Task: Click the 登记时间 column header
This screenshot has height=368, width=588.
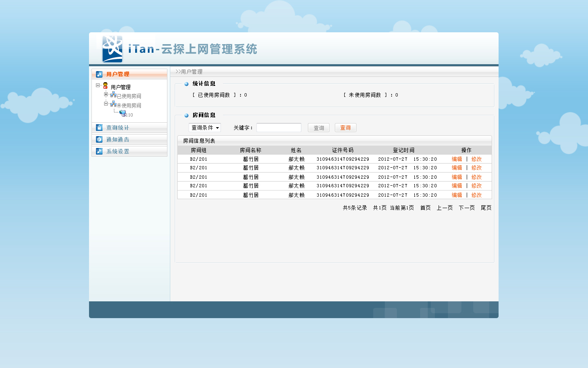Action: [x=403, y=150]
